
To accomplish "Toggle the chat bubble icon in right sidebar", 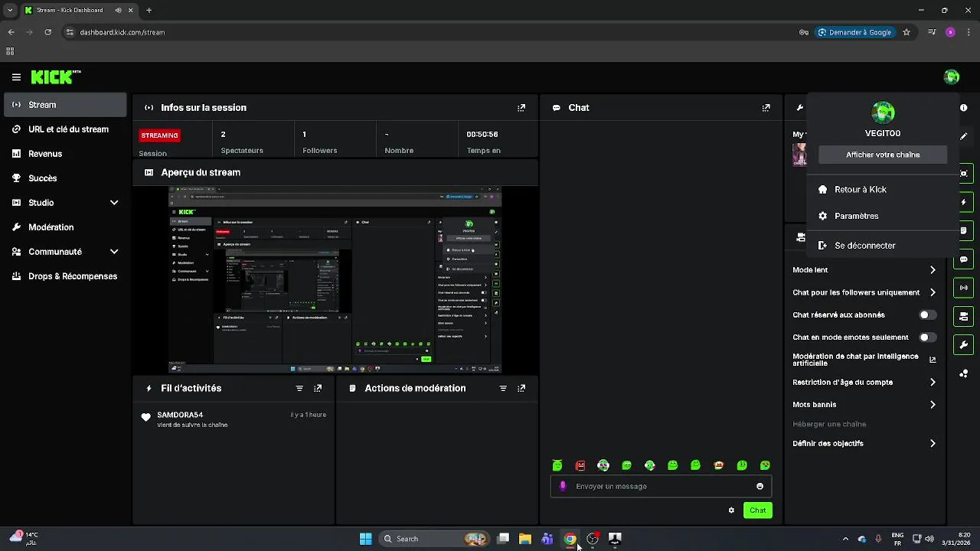I will pos(964,259).
